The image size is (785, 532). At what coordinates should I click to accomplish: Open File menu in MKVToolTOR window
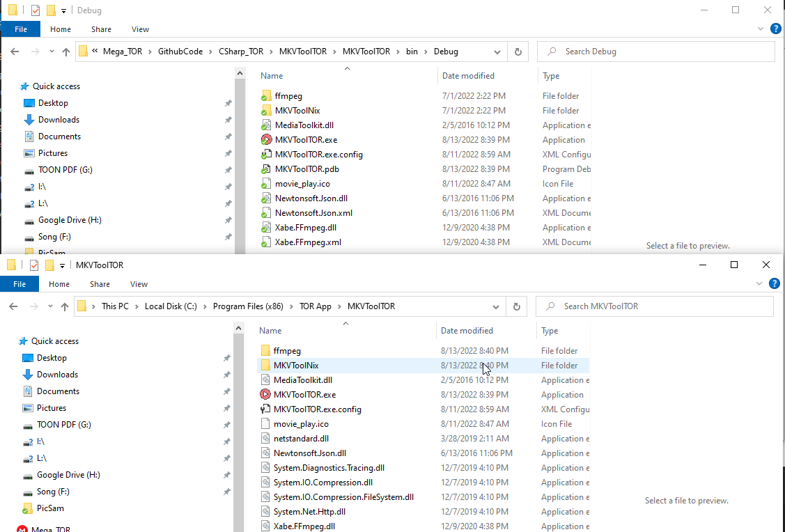point(20,284)
